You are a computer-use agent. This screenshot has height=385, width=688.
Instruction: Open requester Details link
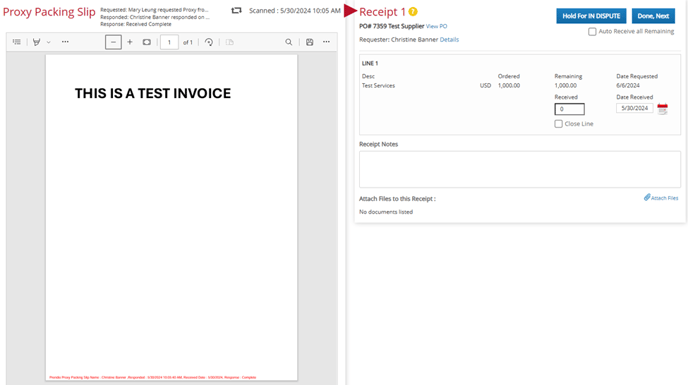(x=449, y=40)
